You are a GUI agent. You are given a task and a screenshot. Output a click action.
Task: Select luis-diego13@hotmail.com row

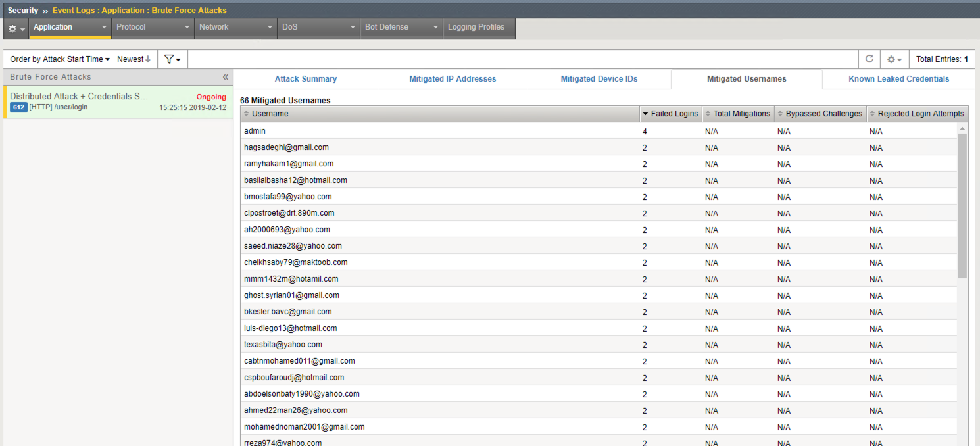click(x=599, y=328)
